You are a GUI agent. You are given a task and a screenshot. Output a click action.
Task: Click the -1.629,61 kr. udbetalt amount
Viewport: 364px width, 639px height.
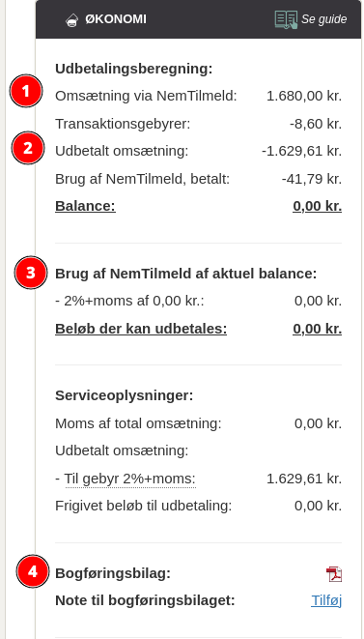click(301, 151)
